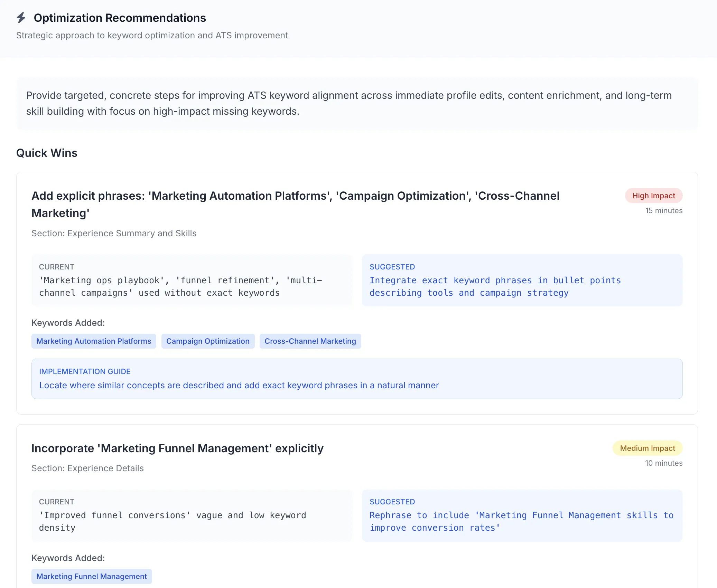The image size is (717, 588).
Task: Click the Campaign Optimization keyword tag
Action: pyautogui.click(x=208, y=341)
